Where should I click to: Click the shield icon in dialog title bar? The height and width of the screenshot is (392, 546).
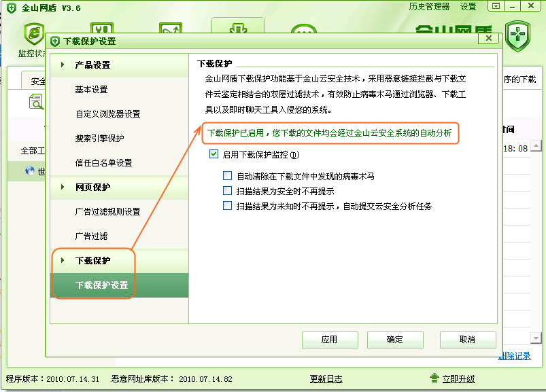click(x=55, y=41)
